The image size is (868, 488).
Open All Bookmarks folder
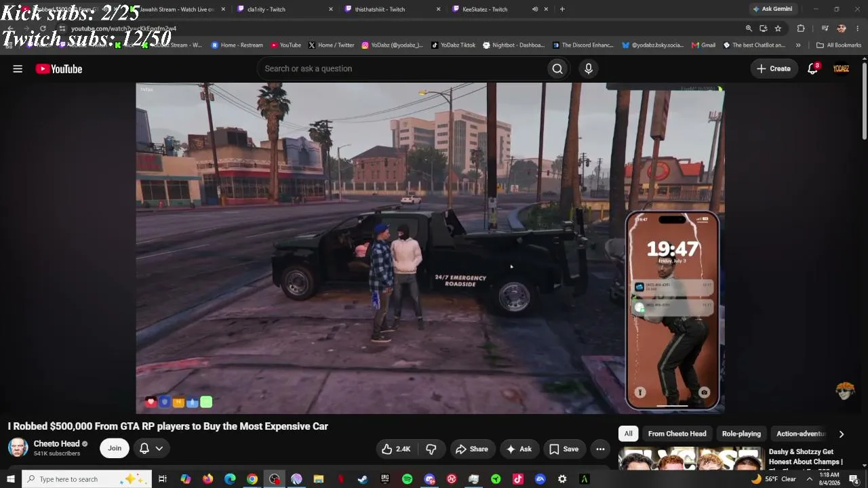(x=839, y=45)
